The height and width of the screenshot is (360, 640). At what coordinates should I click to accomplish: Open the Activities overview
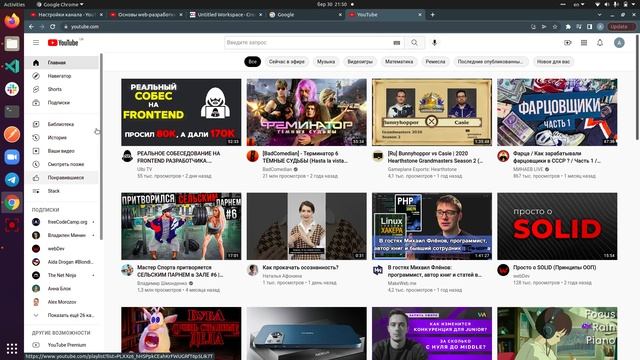click(x=14, y=4)
